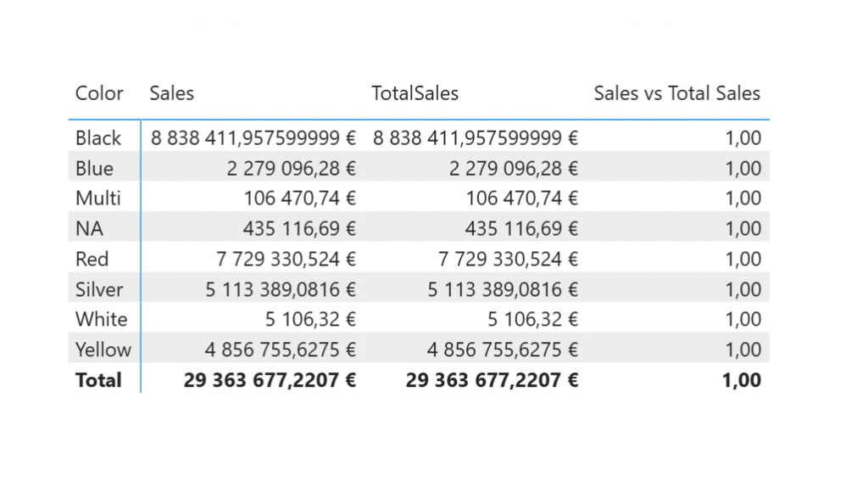The image size is (868, 498).
Task: Select the Yellow row's 1,00 ratio value
Action: [743, 350]
